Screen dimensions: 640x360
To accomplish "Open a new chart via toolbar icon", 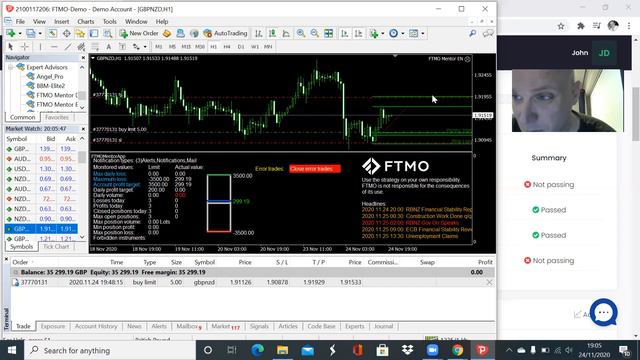I will [x=10, y=33].
